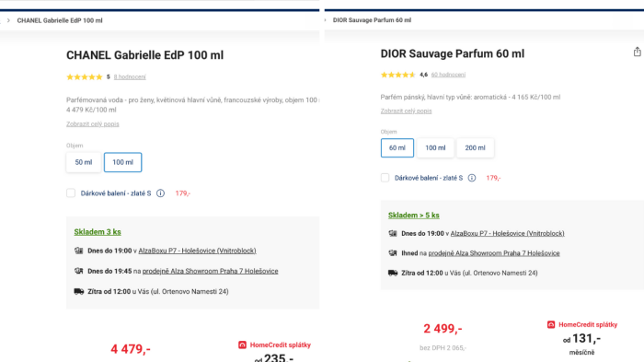Enable gift packaging checkbox for CHANEL Gabrielle
This screenshot has width=644, height=362.
(71, 193)
